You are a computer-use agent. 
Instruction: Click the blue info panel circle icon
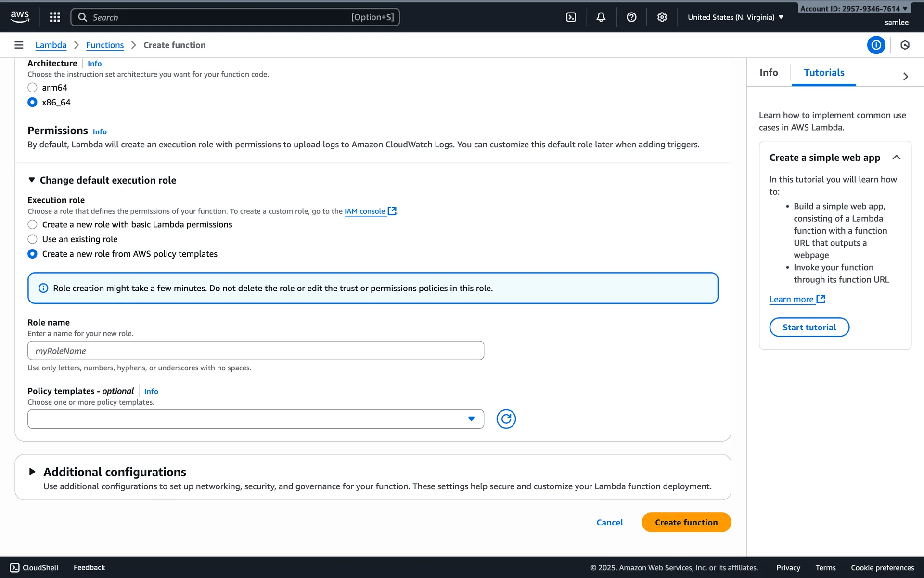pyautogui.click(x=876, y=45)
